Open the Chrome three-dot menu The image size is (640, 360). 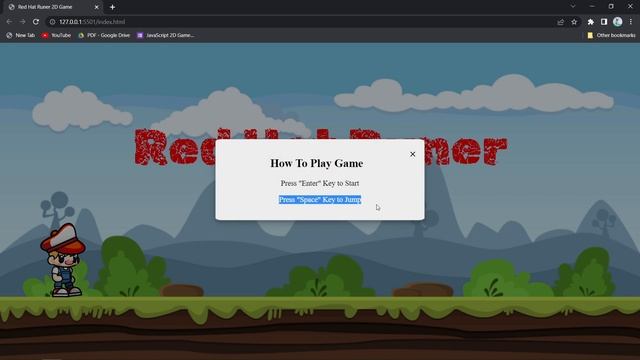631,22
